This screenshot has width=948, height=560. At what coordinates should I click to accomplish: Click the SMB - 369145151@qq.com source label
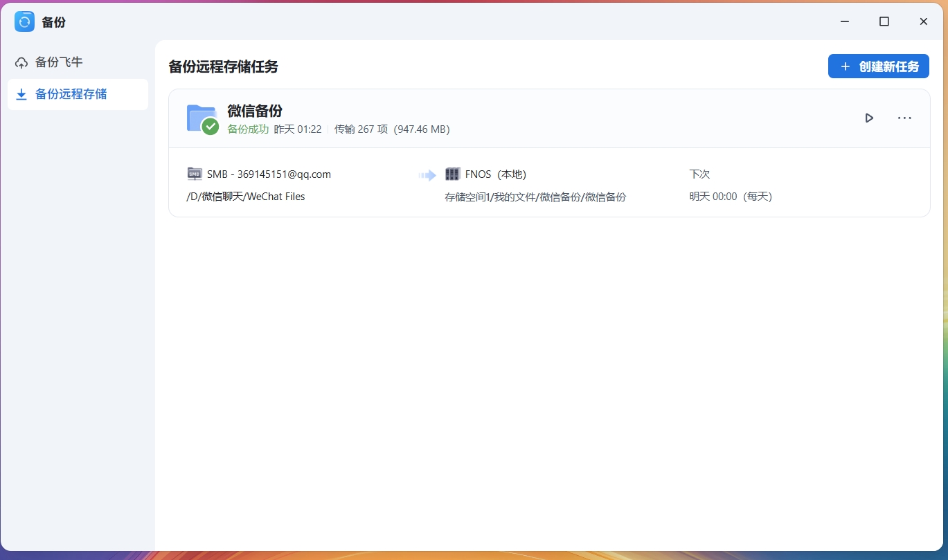pyautogui.click(x=269, y=174)
